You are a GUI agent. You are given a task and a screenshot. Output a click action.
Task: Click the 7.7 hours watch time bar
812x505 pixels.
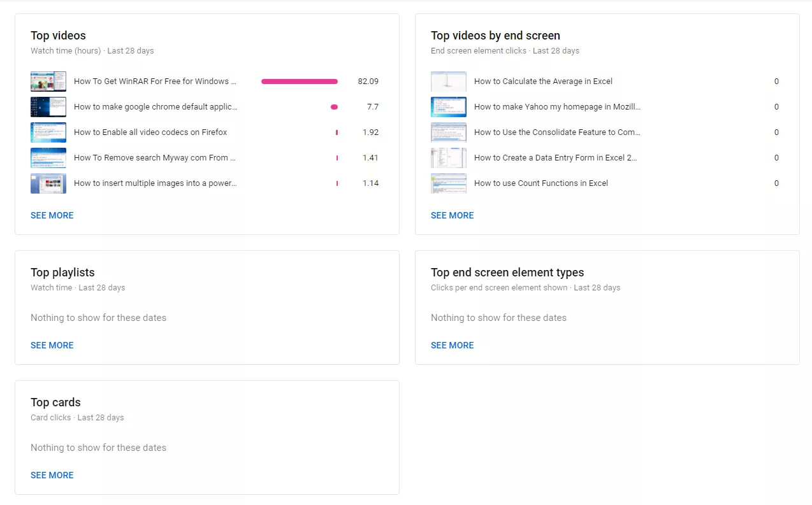334,107
